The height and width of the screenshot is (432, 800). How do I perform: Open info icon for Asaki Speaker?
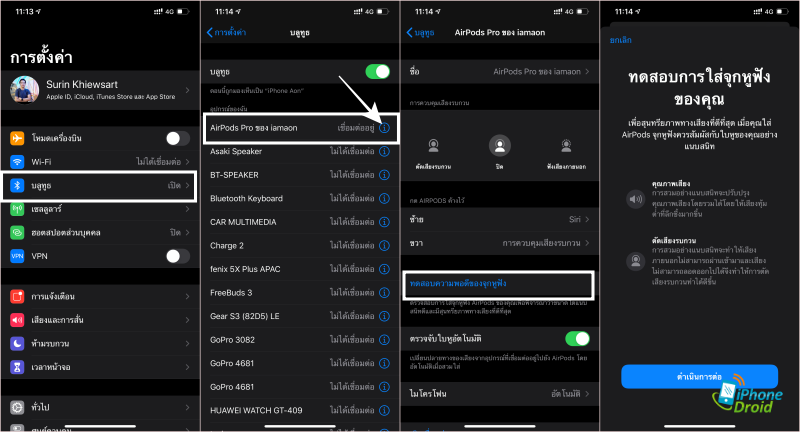click(x=385, y=151)
